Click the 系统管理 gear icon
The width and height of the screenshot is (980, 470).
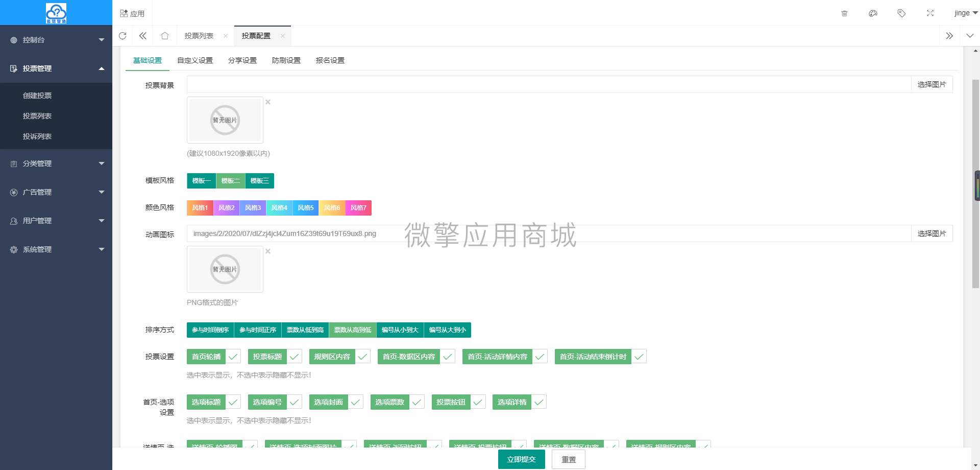click(x=14, y=249)
